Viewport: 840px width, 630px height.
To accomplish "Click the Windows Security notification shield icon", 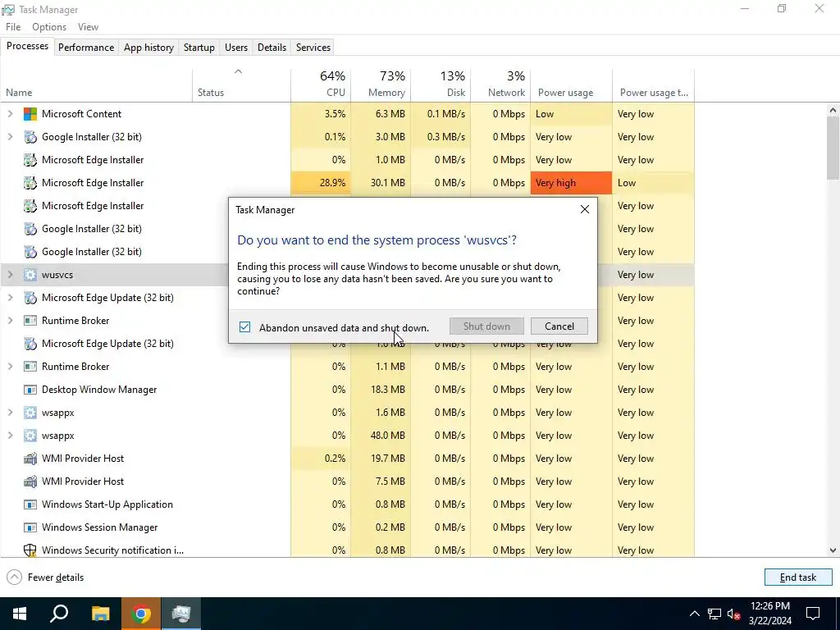I will [30, 550].
